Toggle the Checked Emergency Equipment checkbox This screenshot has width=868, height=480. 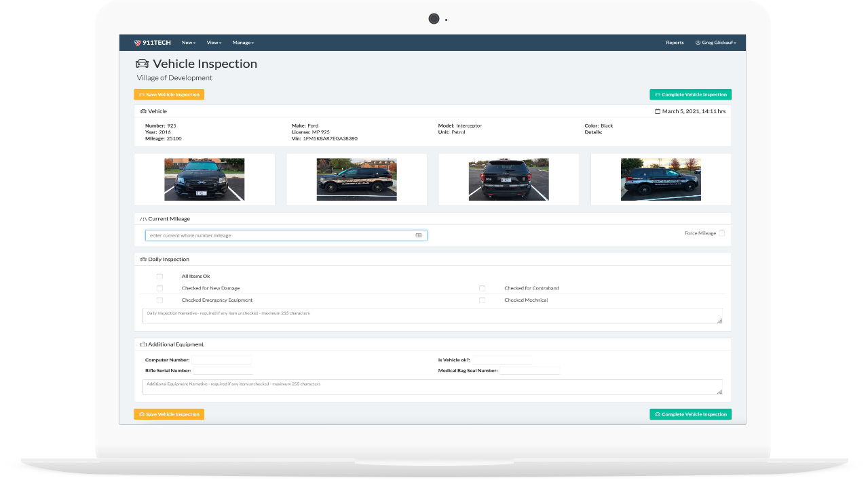(x=159, y=300)
